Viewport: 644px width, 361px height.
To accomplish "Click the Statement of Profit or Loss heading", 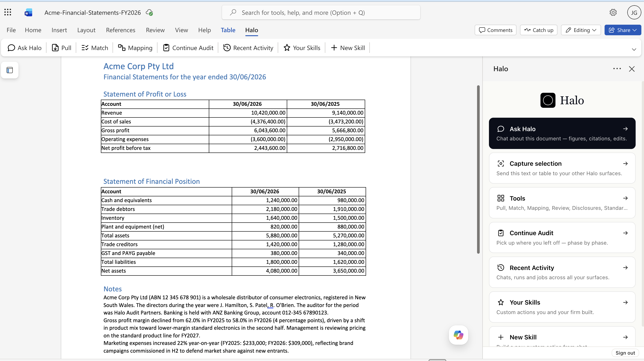I will pos(145,94).
